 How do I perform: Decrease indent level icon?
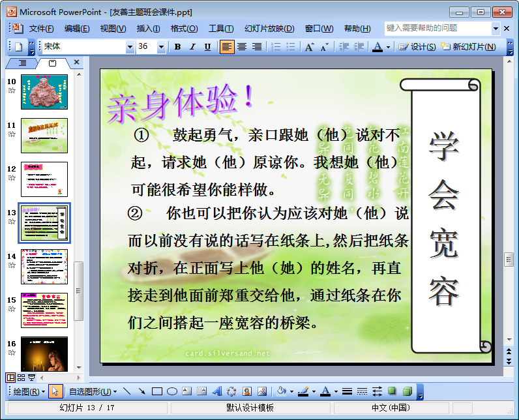344,47
